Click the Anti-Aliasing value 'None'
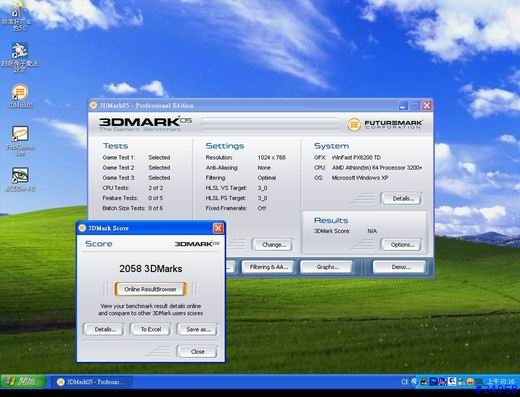520x397 pixels. pos(264,168)
